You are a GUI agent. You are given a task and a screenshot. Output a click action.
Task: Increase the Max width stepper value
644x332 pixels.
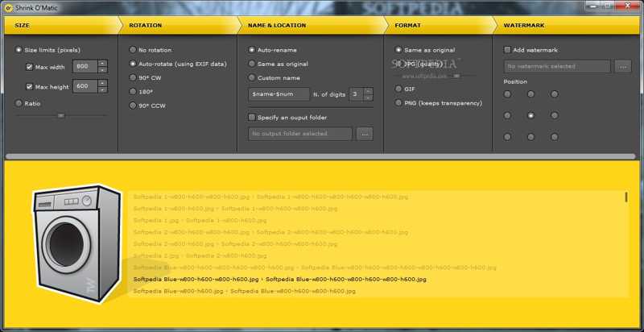point(102,63)
